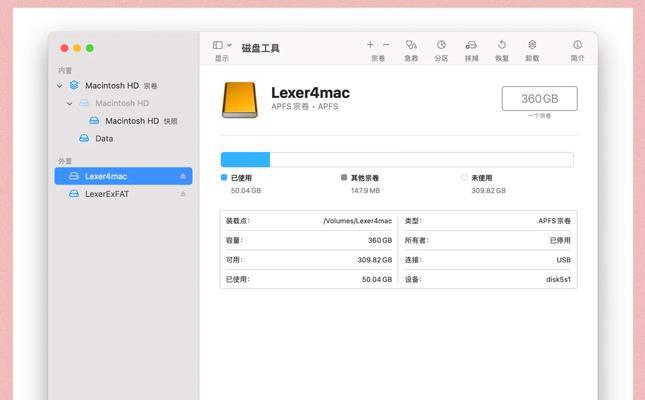Click the Unmount toolbar icon
This screenshot has width=645, height=400.
tap(532, 44)
